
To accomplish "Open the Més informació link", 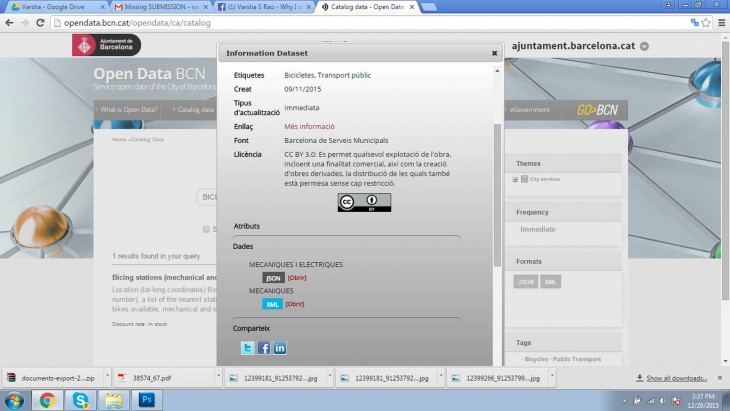I will (x=309, y=127).
